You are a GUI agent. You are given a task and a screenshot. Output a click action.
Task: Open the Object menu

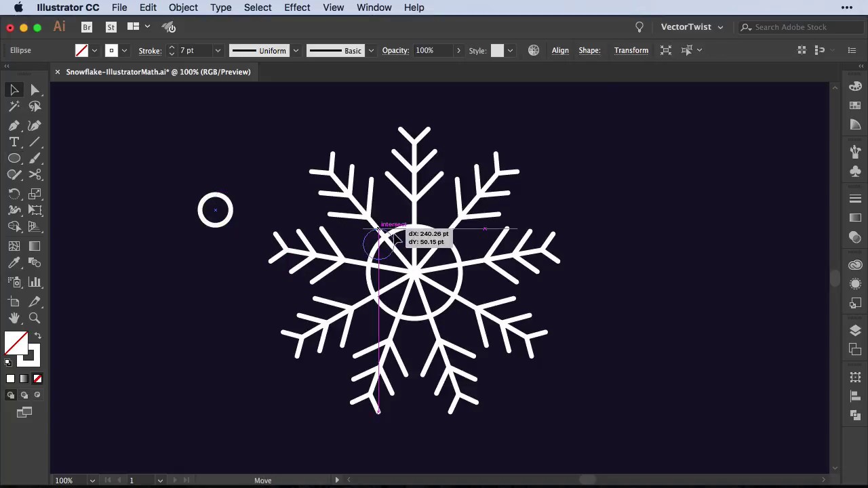(x=183, y=7)
